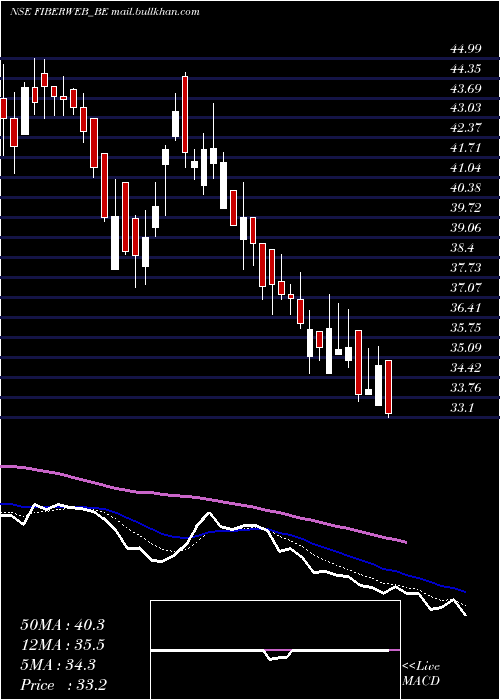Click the 36.41 price axis label
This screenshot has height=700, width=500.
pyautogui.click(x=466, y=308)
